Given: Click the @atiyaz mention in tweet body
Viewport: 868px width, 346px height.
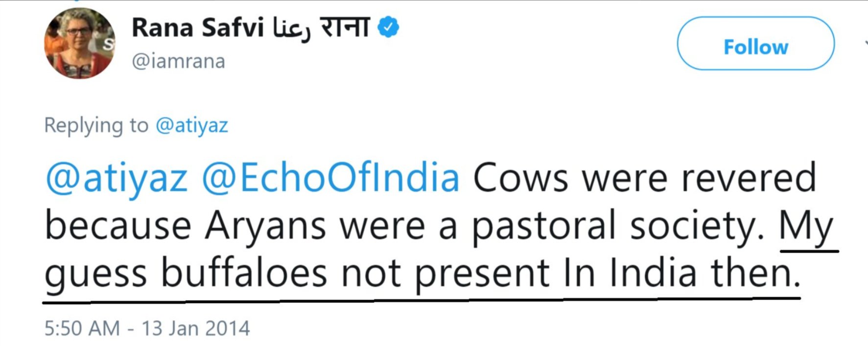Looking at the screenshot, I should pos(117,178).
